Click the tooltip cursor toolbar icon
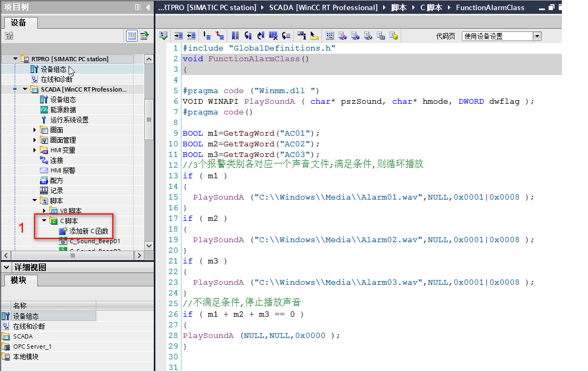Viewport: 588px width, 371px height. pos(314,36)
